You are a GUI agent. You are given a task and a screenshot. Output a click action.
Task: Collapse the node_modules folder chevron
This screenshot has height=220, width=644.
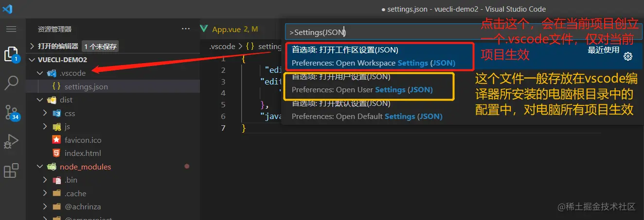click(40, 167)
